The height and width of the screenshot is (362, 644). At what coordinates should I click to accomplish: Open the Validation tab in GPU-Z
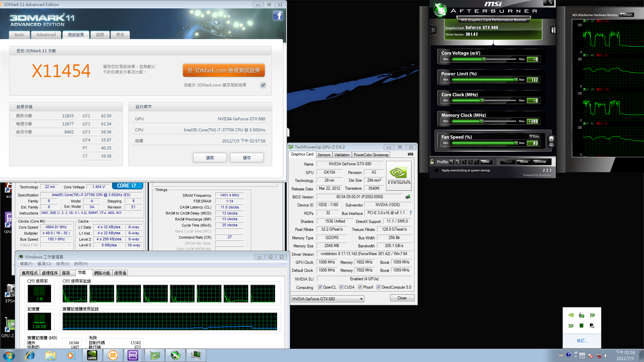click(342, 155)
